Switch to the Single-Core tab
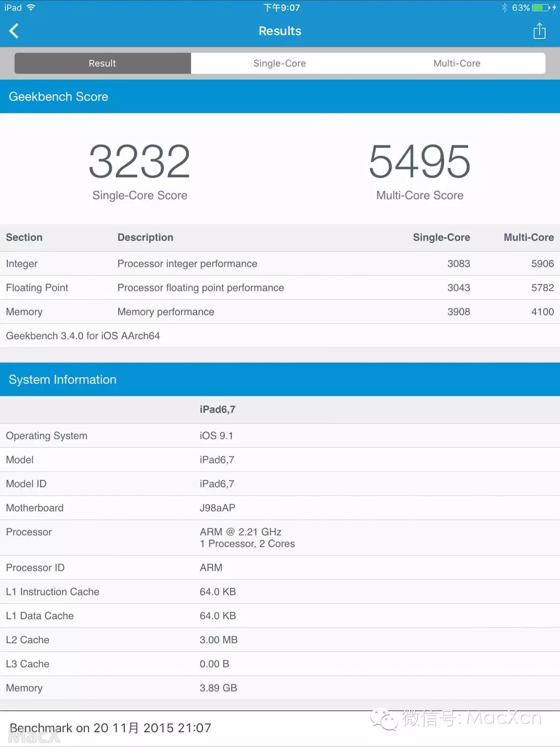The height and width of the screenshot is (747, 560). pyautogui.click(x=280, y=63)
